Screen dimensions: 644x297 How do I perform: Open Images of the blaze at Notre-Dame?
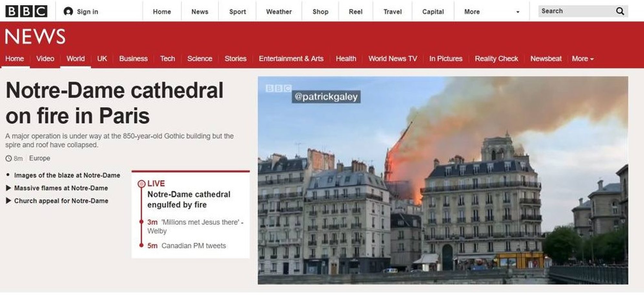point(67,175)
